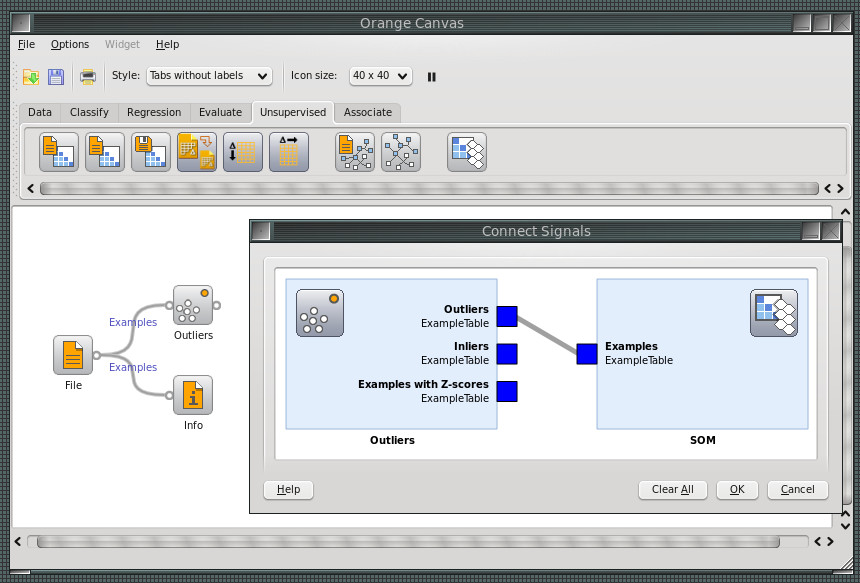Screen dimensions: 860x583
Task: Click the Examples link label to Info
Action: (x=133, y=367)
